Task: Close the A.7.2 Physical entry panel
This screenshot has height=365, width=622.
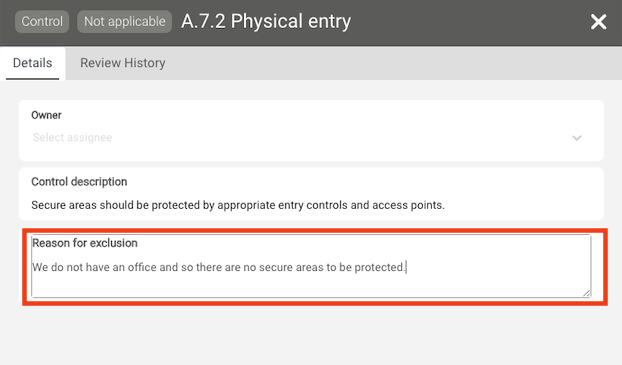Action: (598, 22)
